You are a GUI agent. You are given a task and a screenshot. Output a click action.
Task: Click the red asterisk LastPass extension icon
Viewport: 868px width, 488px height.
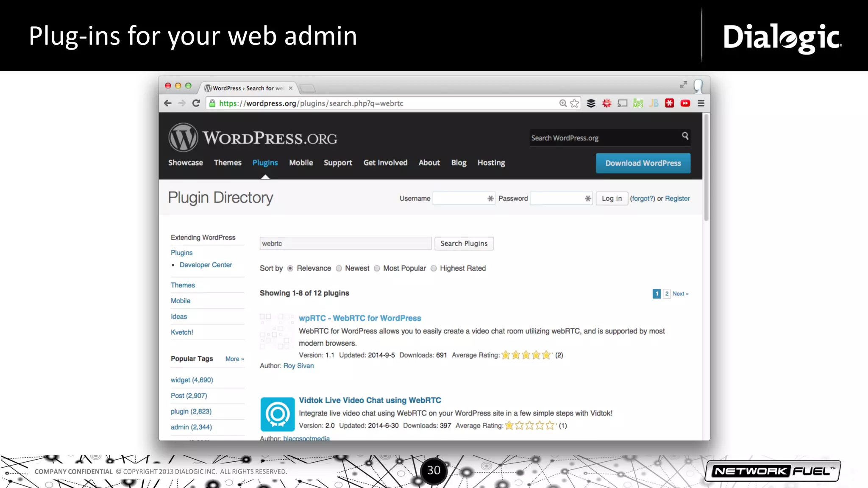(x=670, y=103)
